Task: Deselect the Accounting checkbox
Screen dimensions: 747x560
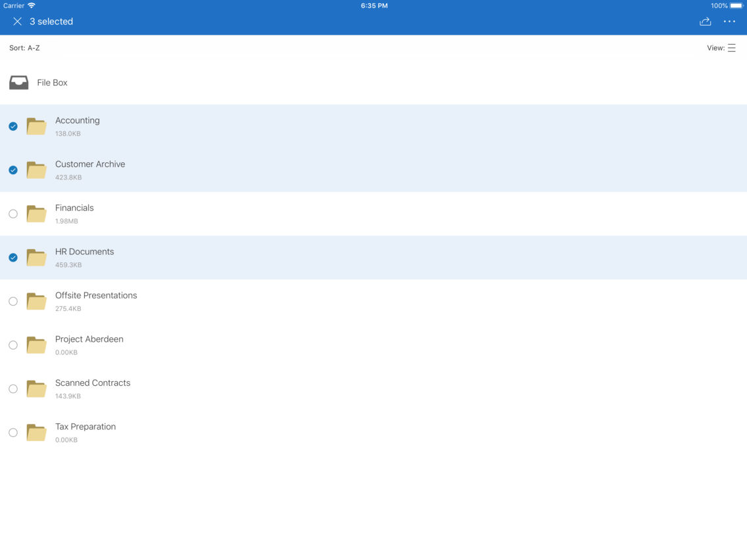Action: [x=12, y=126]
